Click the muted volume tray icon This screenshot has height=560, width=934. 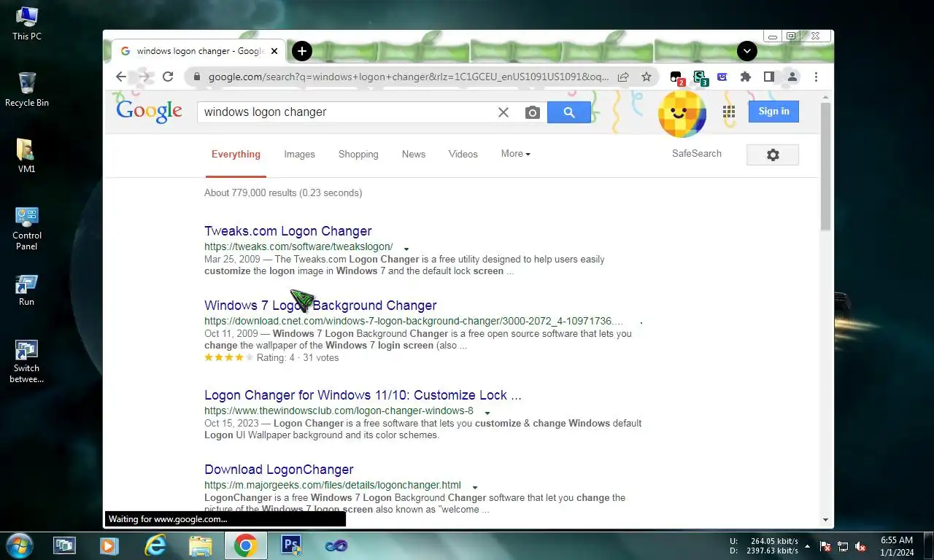coord(860,545)
